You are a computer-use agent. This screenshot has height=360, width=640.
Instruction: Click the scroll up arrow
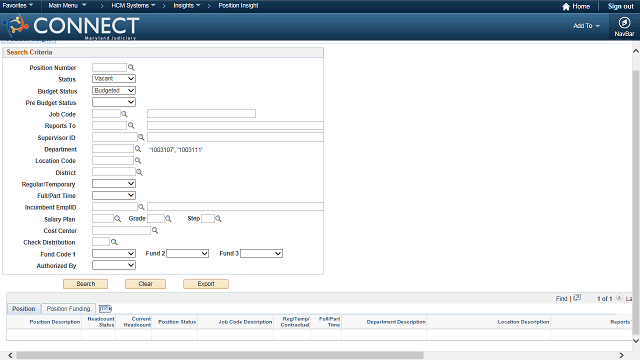(636, 51)
